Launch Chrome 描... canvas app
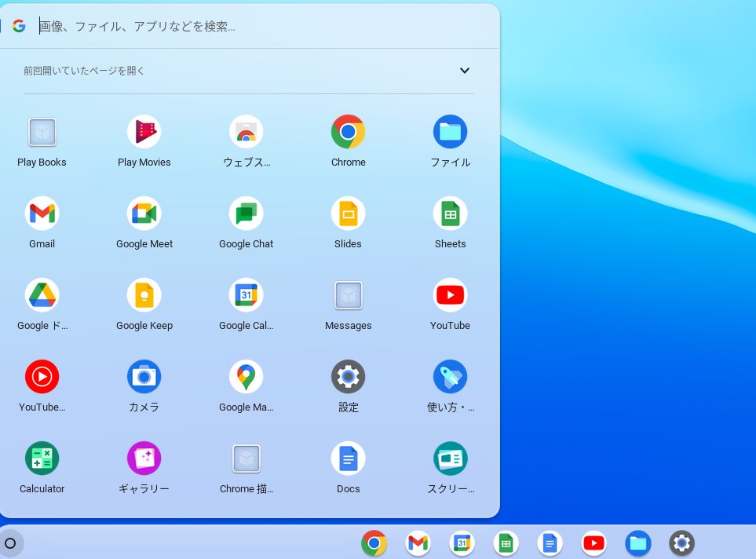This screenshot has width=756, height=559. (x=246, y=459)
